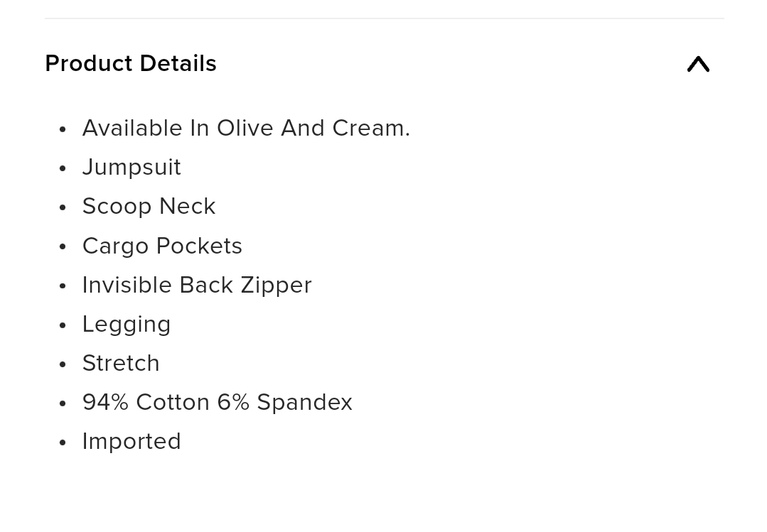Click the word Zipper in the list

(276, 285)
